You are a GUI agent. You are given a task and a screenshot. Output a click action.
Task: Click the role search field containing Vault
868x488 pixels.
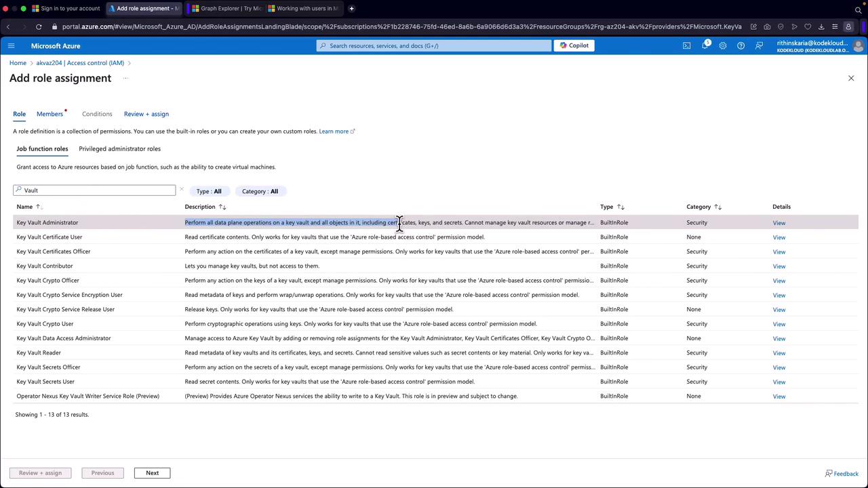(x=94, y=190)
